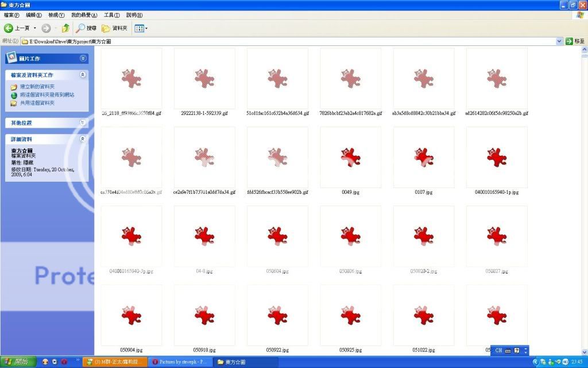This screenshot has width=588, height=368.
Task: Click the Back (上一頁) arrow icon
Action: pos(9,28)
